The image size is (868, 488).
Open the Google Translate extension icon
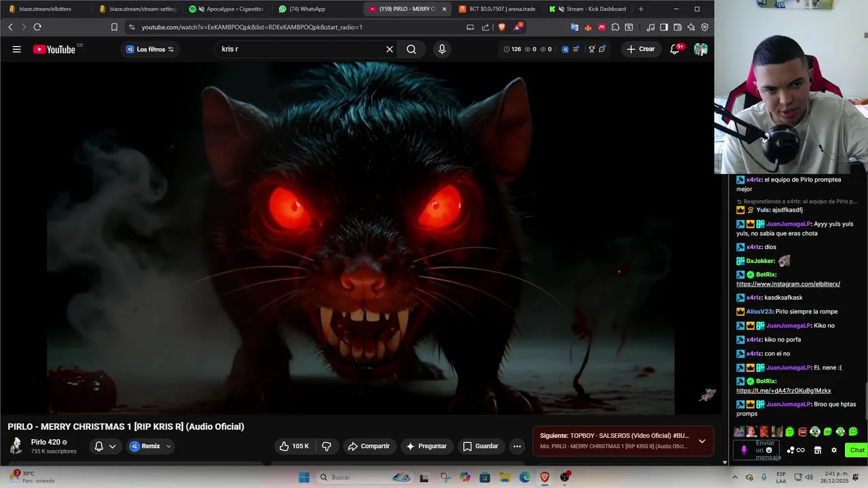(x=574, y=27)
